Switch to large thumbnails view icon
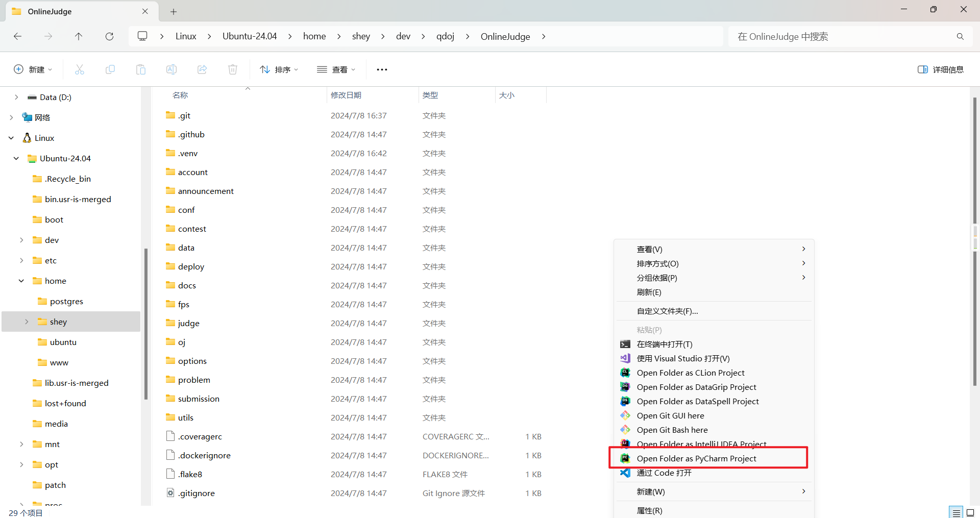This screenshot has height=518, width=980. click(x=971, y=512)
